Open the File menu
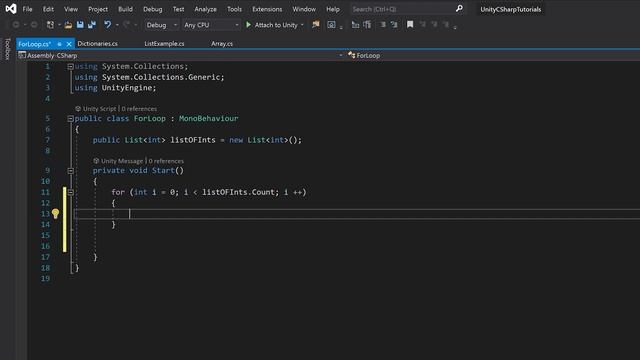The height and width of the screenshot is (360, 640). click(x=27, y=9)
